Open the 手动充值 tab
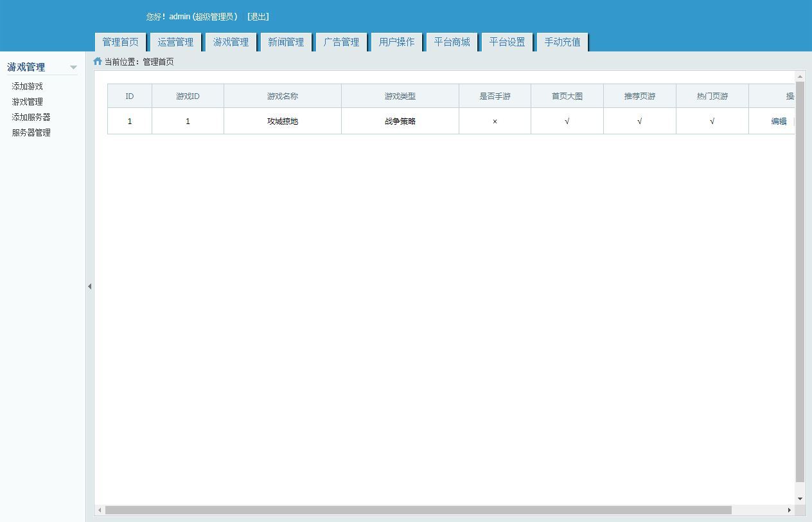Viewport: 812px width, 522px height. [x=562, y=42]
